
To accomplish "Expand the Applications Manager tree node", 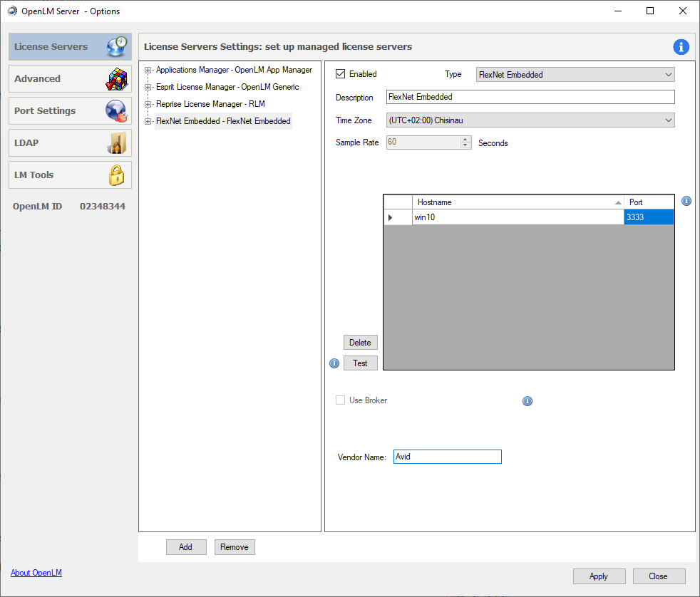I will point(148,70).
